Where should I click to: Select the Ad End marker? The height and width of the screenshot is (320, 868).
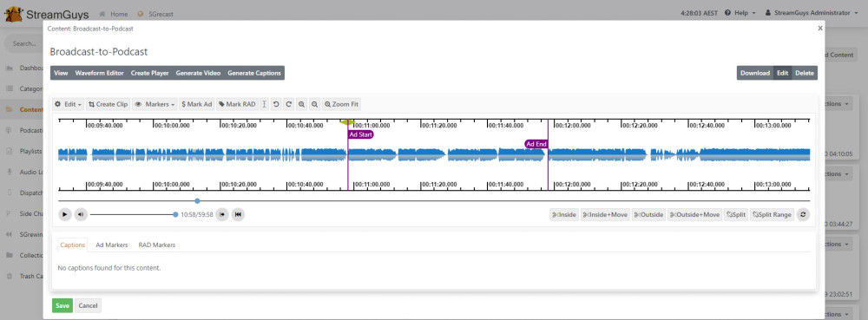pos(536,144)
